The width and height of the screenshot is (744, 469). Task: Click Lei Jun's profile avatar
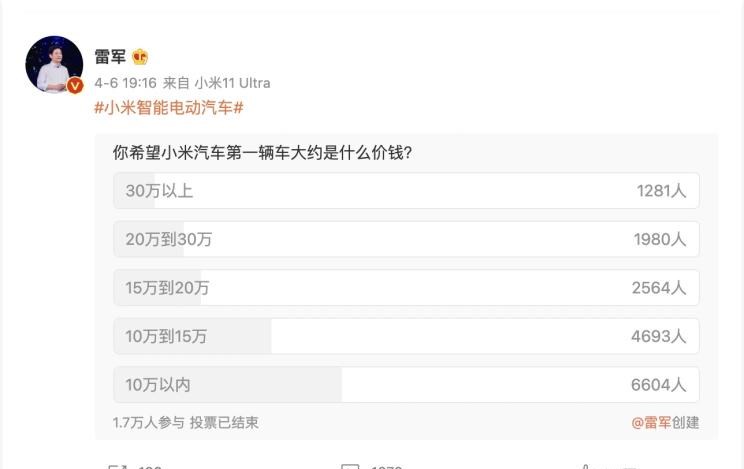point(53,63)
